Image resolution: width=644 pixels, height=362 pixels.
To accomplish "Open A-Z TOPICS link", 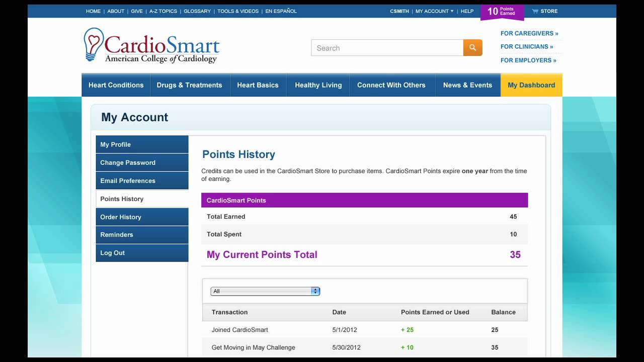I will pyautogui.click(x=163, y=11).
